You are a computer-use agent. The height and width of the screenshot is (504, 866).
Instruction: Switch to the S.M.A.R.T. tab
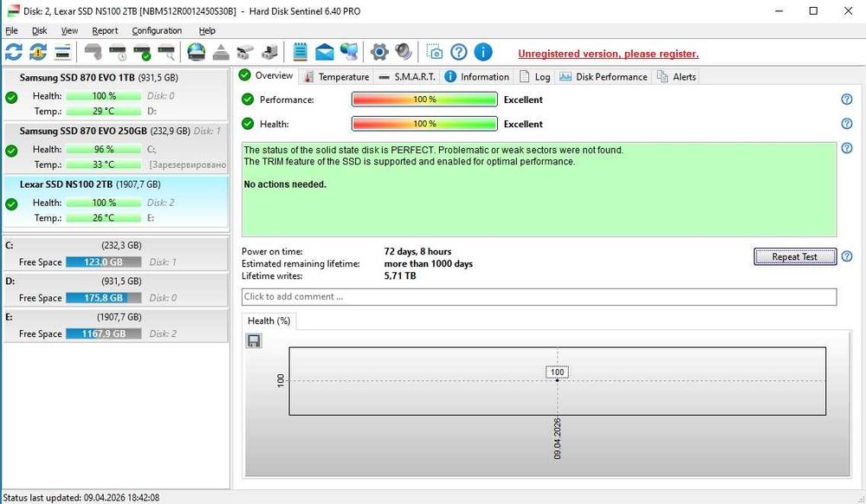407,77
